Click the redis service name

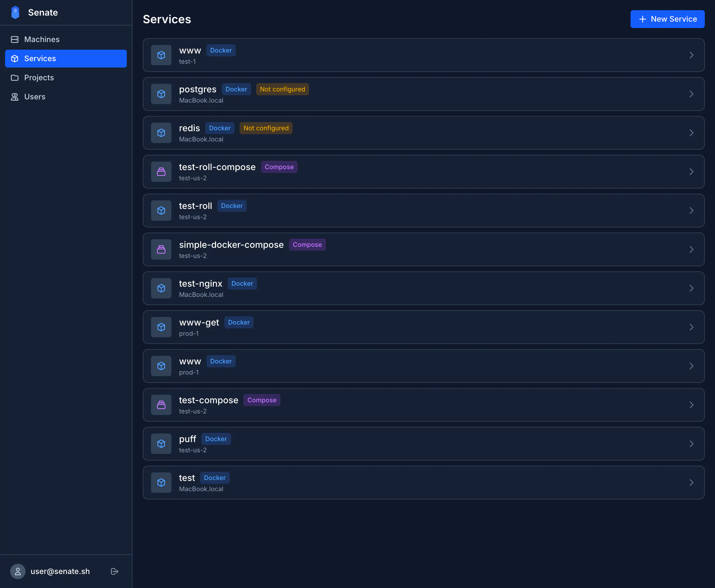point(190,128)
